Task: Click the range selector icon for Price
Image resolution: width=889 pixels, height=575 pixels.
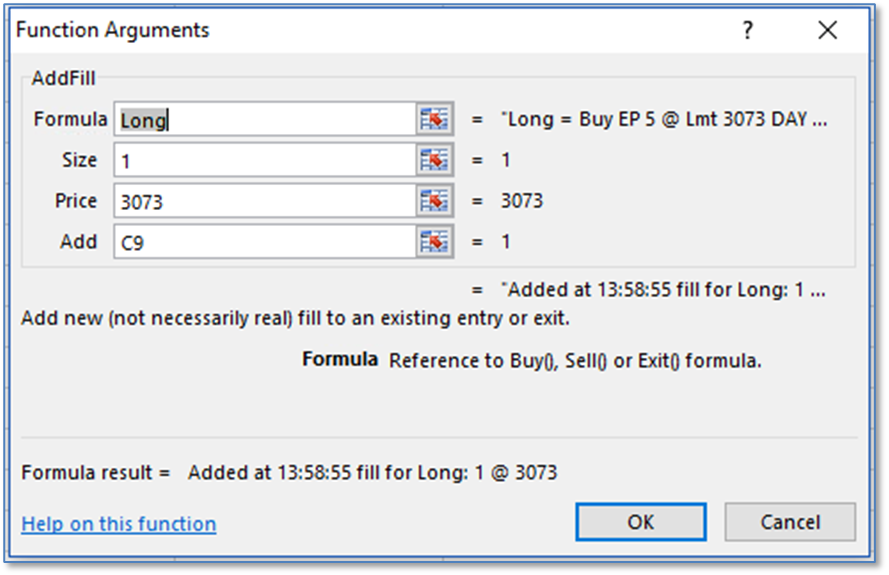Action: 434,201
